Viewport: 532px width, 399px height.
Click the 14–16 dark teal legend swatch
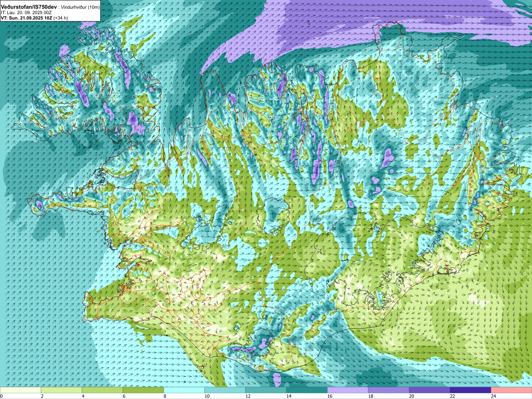[307, 390]
